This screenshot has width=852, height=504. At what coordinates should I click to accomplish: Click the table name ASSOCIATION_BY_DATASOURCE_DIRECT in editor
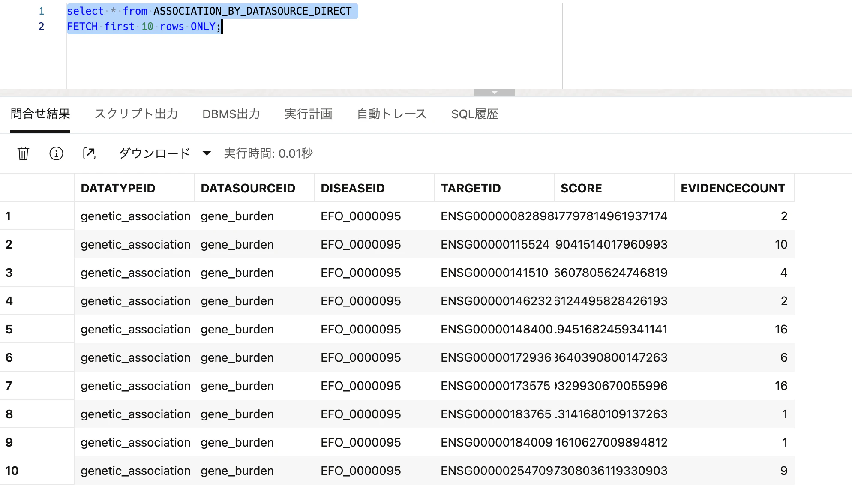click(252, 11)
